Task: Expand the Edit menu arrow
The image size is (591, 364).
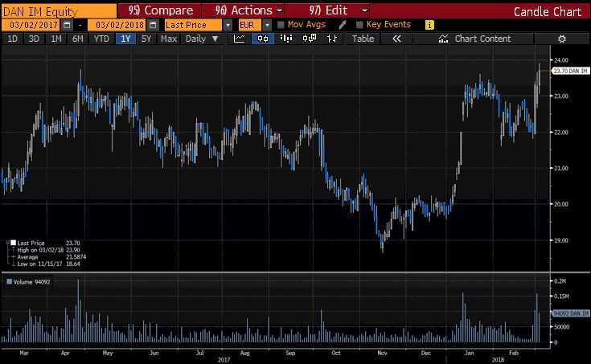Action: click(364, 10)
